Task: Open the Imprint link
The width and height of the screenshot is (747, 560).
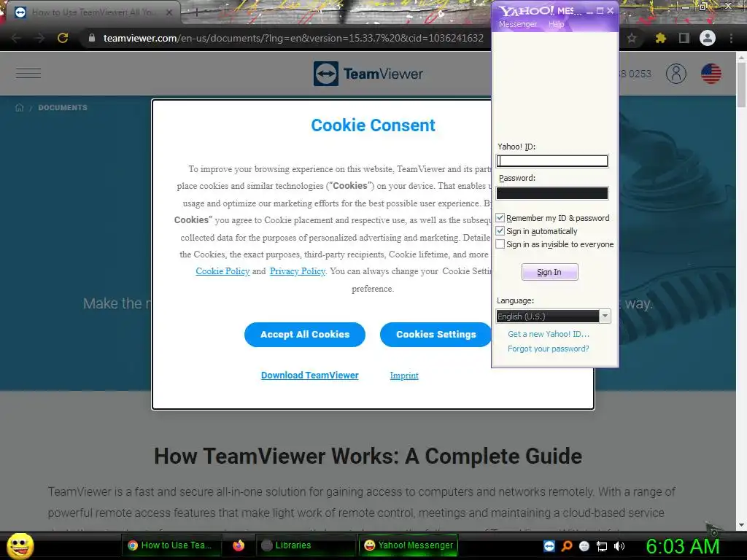Action: pyautogui.click(x=404, y=376)
